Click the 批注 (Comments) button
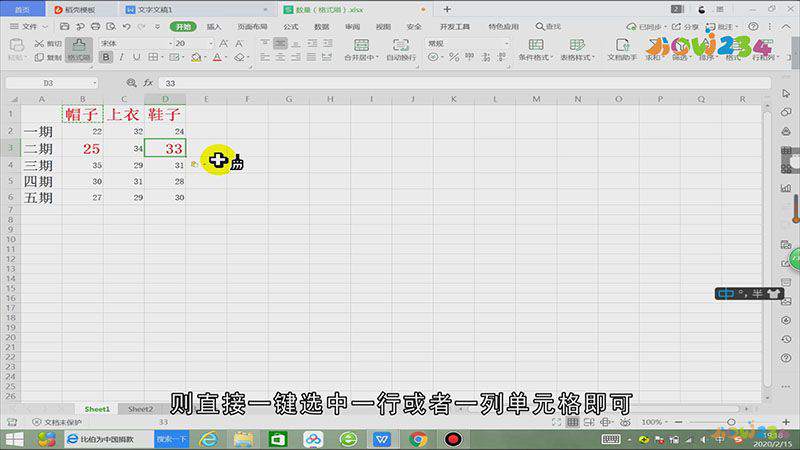Viewport: 800px width, 450px height. [x=721, y=26]
